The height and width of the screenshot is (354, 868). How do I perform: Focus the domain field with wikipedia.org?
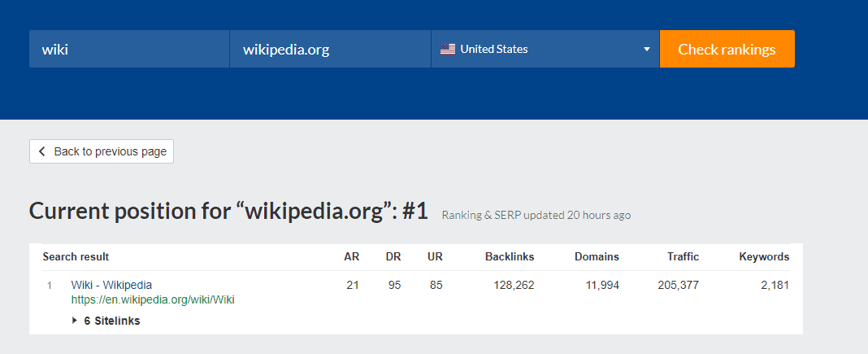point(330,49)
